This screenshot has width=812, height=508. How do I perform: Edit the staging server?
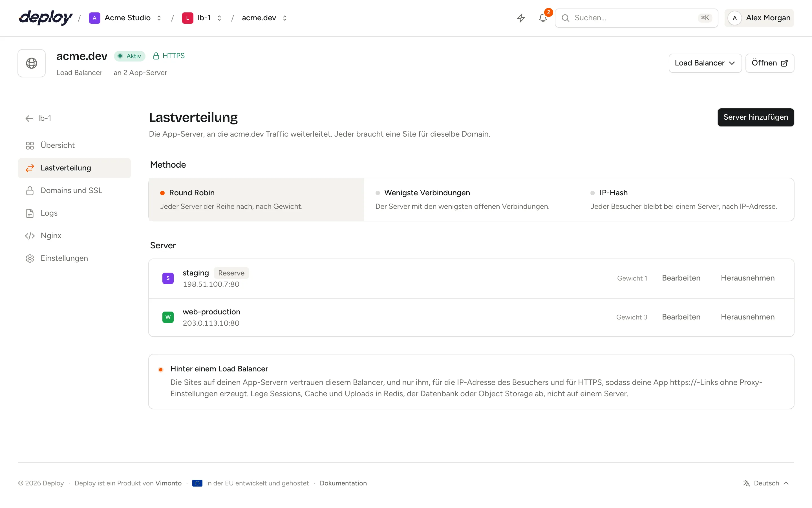click(681, 278)
